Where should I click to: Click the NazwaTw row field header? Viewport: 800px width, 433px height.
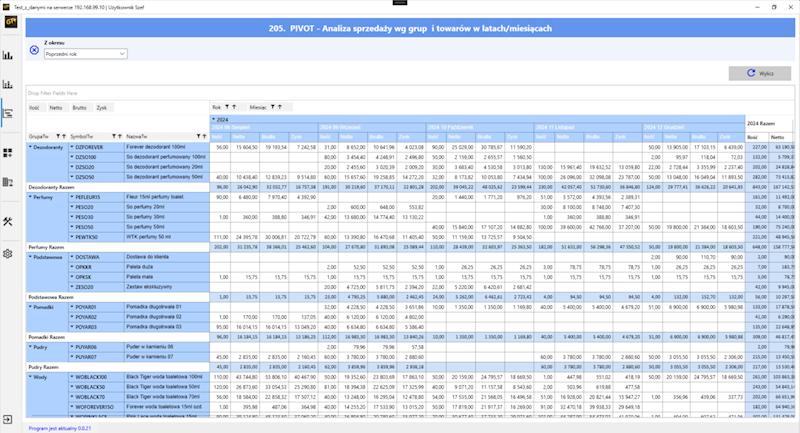pyautogui.click(x=167, y=136)
